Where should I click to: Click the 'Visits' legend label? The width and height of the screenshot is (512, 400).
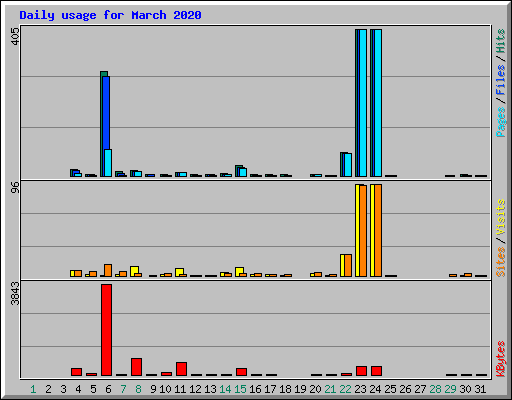(500, 217)
